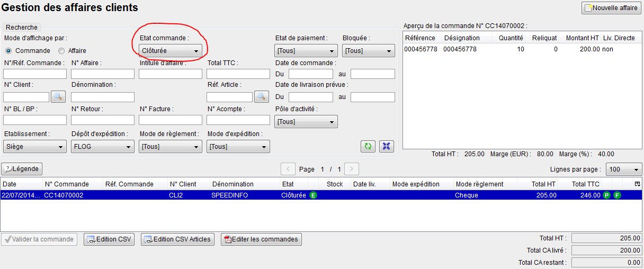Click the Cheque payment mode cell
Image resolution: width=644 pixels, height=269 pixels.
[467, 195]
